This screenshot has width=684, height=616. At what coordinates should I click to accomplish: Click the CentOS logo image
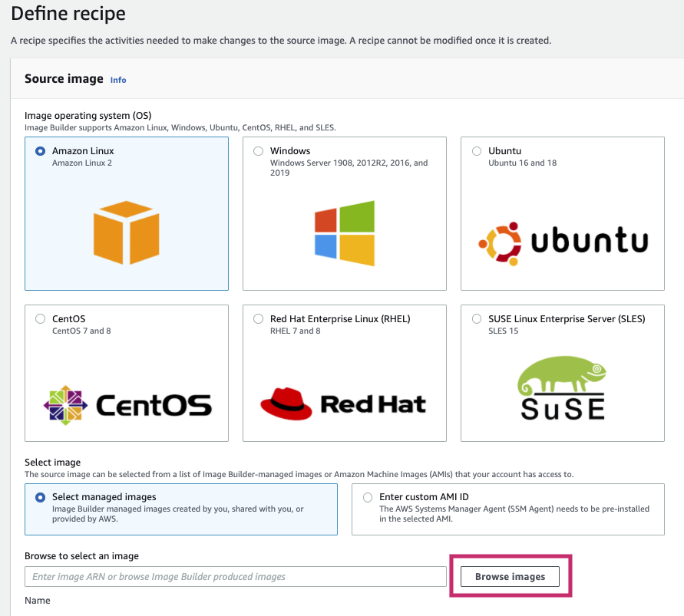coord(127,405)
